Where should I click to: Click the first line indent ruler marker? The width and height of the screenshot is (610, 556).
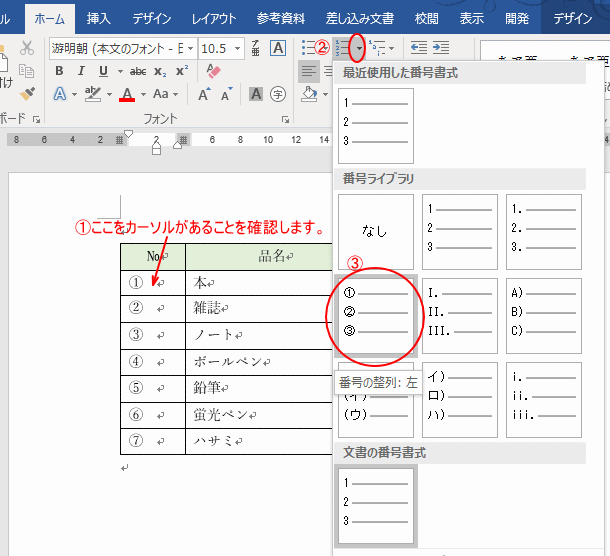(x=128, y=134)
